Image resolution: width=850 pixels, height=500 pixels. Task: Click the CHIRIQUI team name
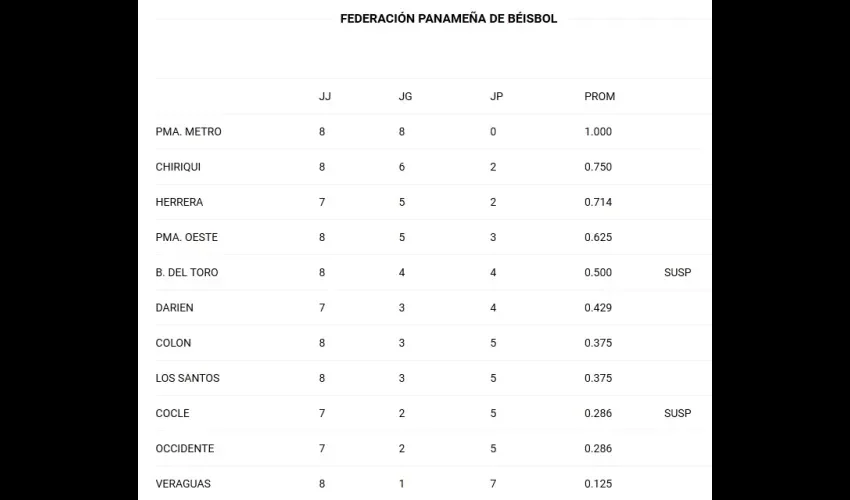(178, 167)
